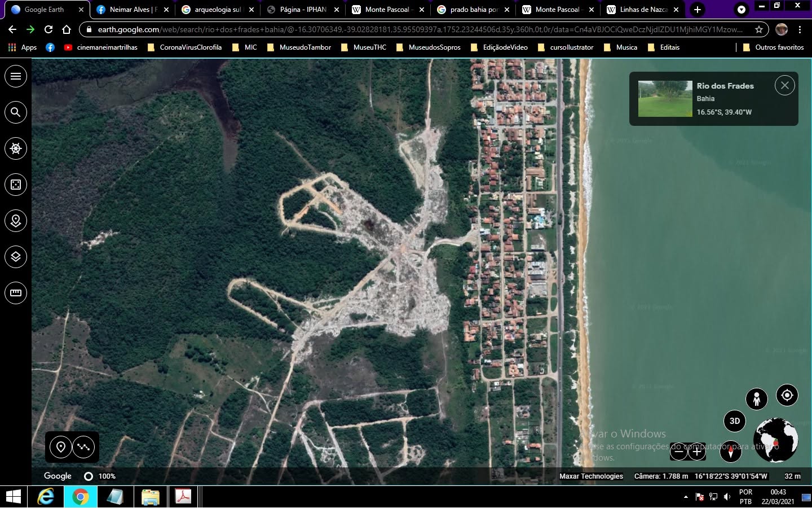Toggle the 3D view button
This screenshot has height=508, width=812.
(x=735, y=421)
